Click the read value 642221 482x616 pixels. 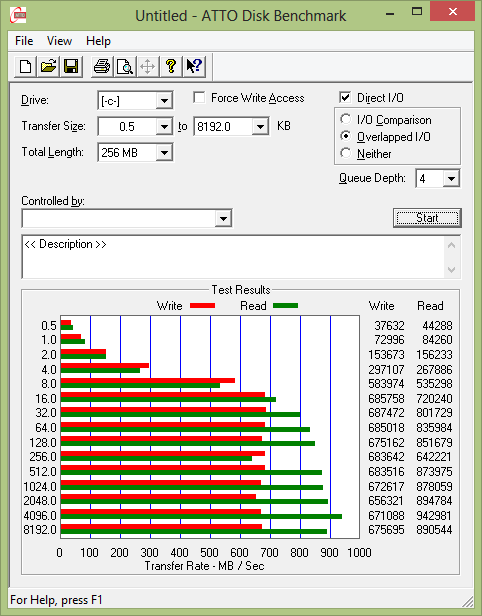[x=434, y=456]
